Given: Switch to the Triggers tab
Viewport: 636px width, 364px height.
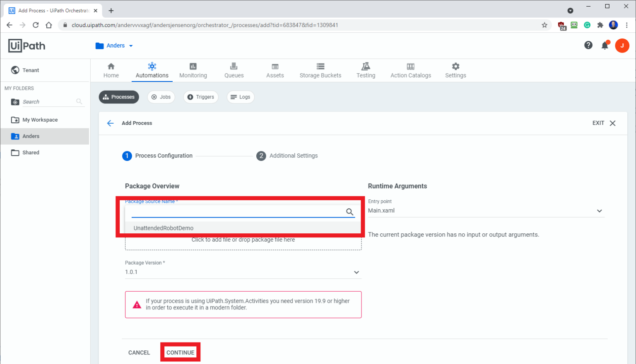Looking at the screenshot, I should point(201,97).
